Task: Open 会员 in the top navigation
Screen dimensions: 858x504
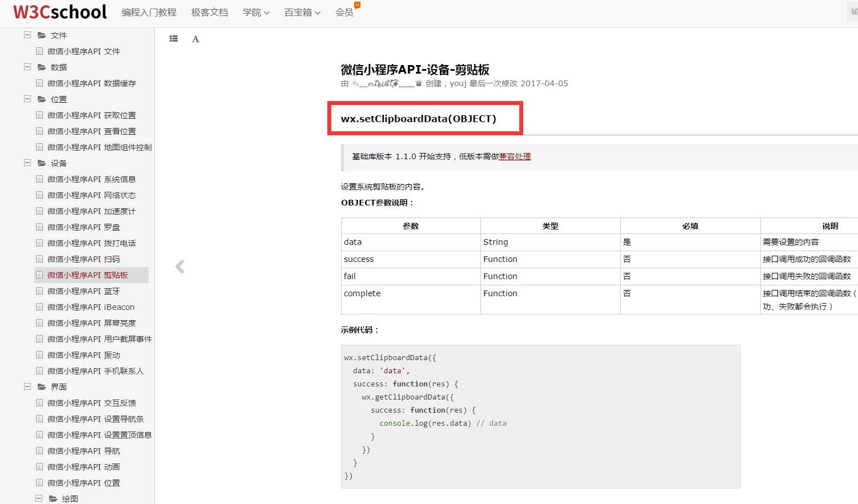Action: [x=344, y=13]
